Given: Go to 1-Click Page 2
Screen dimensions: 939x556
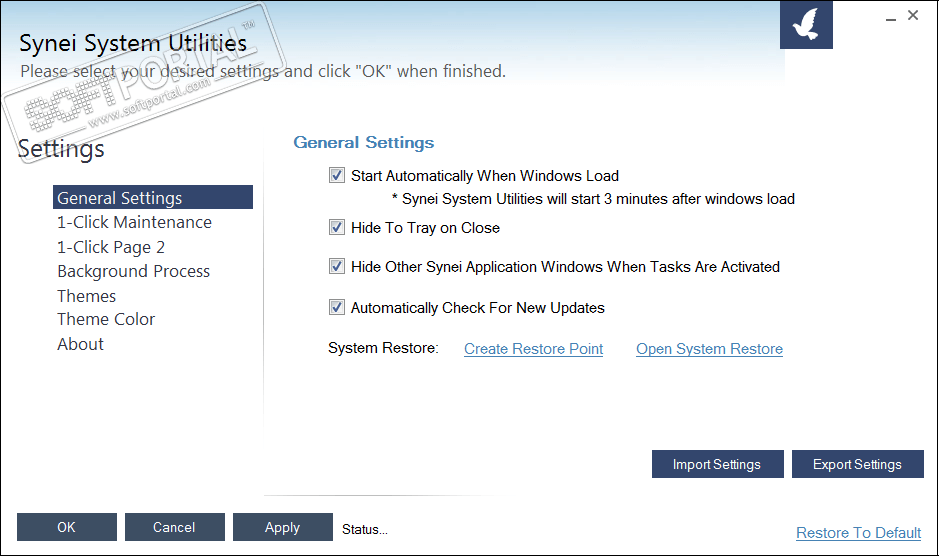Looking at the screenshot, I should (x=111, y=247).
